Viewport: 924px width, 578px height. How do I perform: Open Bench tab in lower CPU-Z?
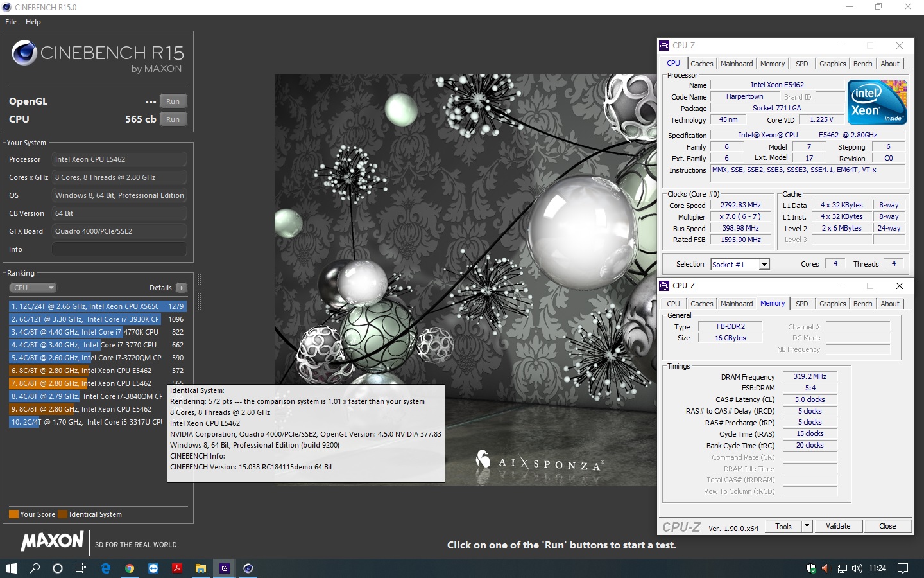[863, 304]
